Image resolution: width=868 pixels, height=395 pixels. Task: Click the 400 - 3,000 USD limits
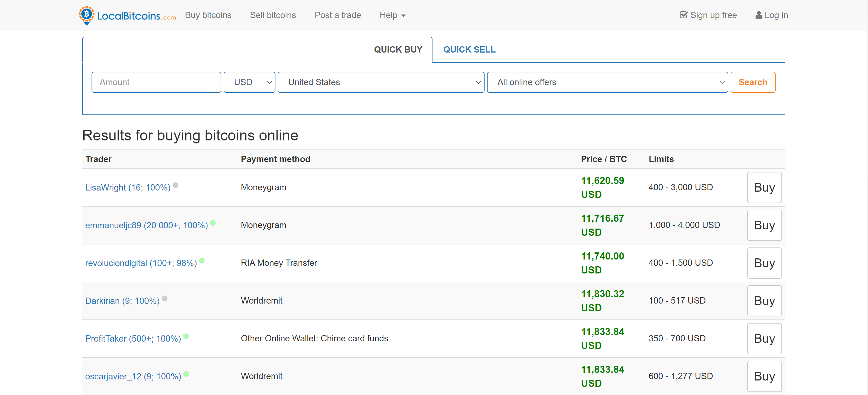(x=680, y=188)
